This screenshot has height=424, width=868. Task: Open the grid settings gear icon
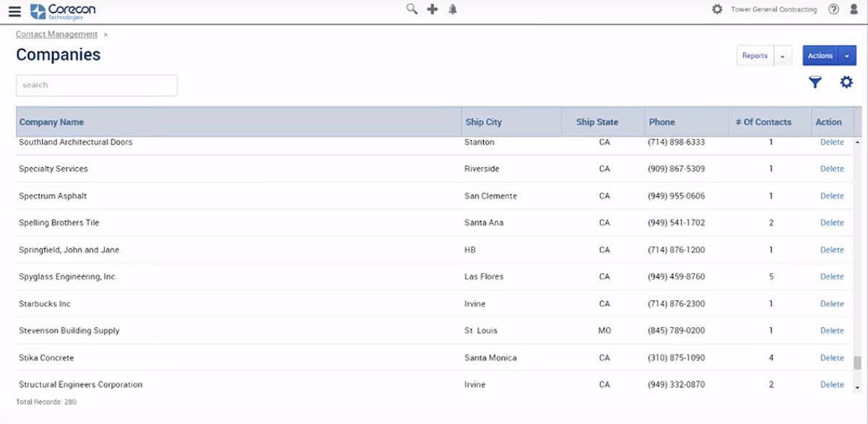pyautogui.click(x=846, y=82)
